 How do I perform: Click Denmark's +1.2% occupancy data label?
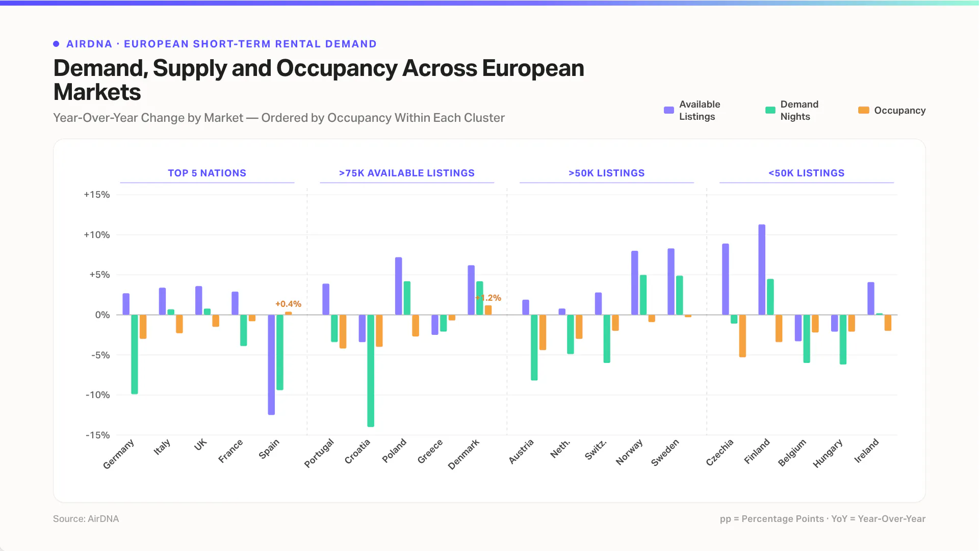pyautogui.click(x=488, y=298)
